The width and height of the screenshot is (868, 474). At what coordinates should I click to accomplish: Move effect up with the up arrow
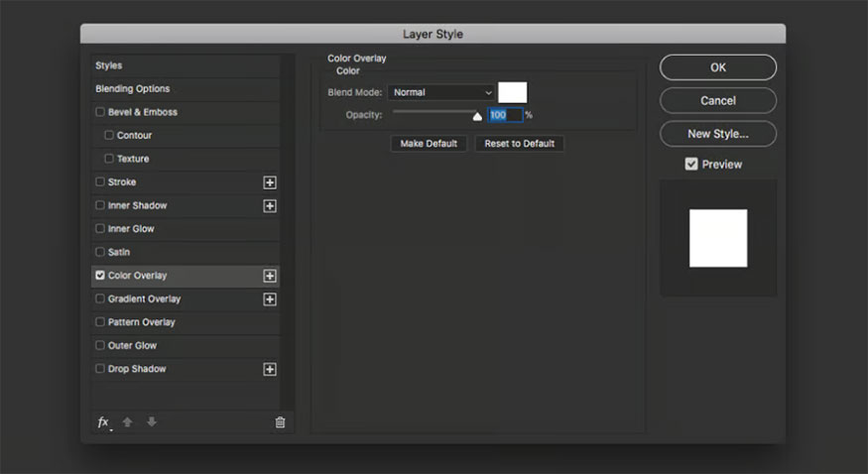click(x=128, y=422)
